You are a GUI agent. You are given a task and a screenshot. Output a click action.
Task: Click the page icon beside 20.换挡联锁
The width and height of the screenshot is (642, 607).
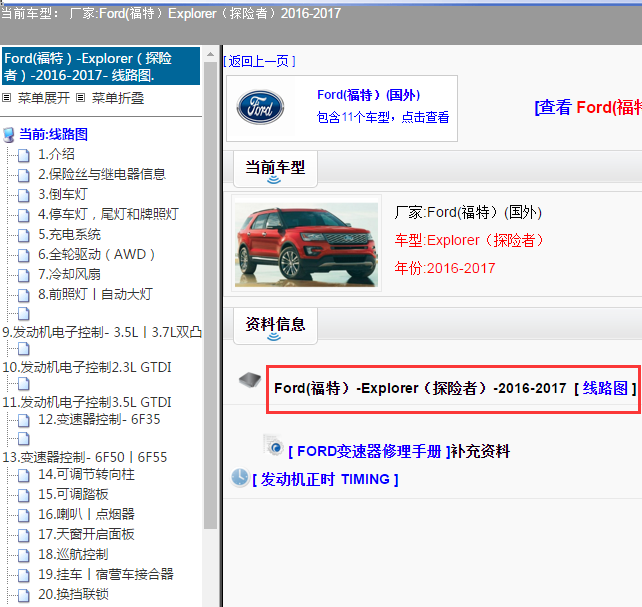[x=24, y=595]
